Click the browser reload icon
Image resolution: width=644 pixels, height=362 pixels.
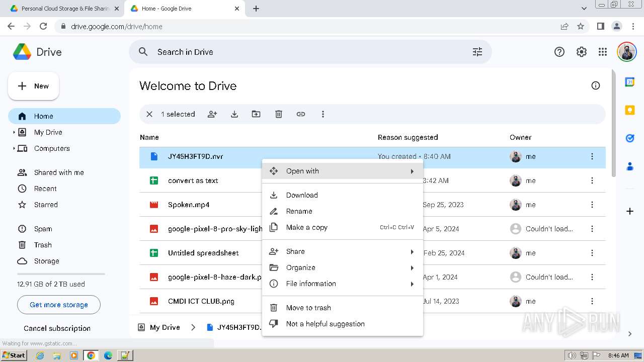[x=43, y=26]
